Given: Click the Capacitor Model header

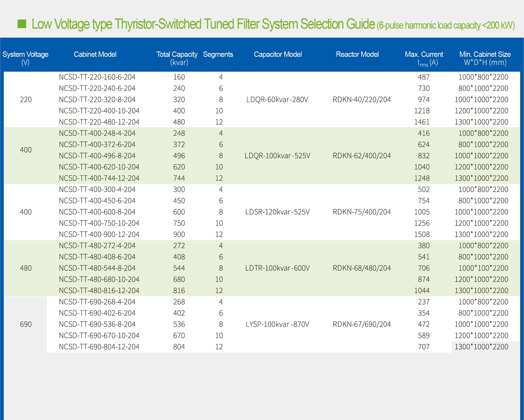Looking at the screenshot, I should click(x=278, y=54).
